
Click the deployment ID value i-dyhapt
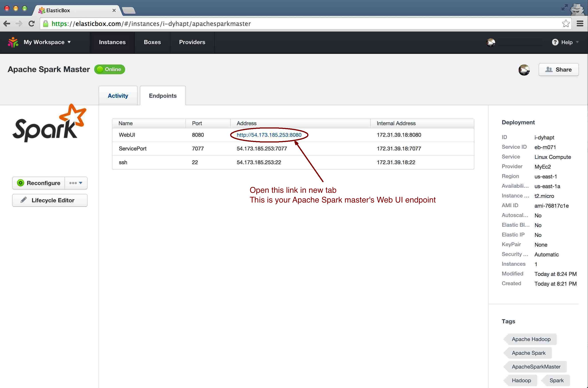(544, 138)
